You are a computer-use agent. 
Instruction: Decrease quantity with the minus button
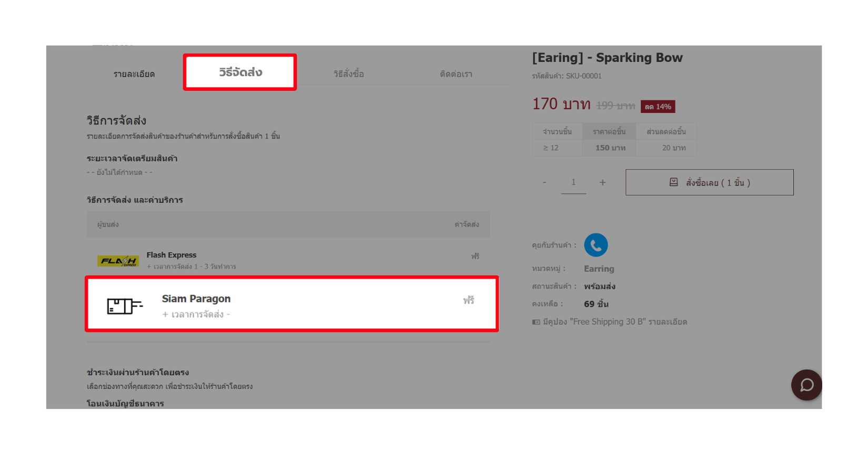click(544, 183)
